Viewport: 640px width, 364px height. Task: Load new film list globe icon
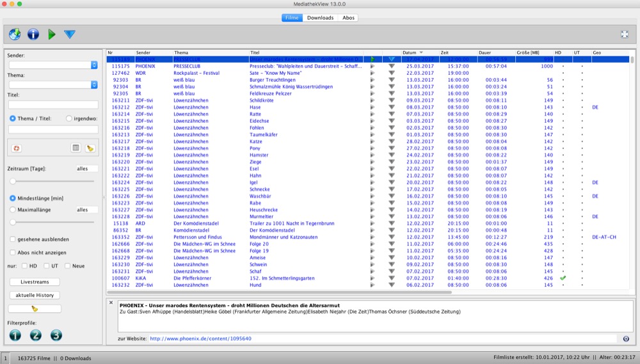coord(15,35)
